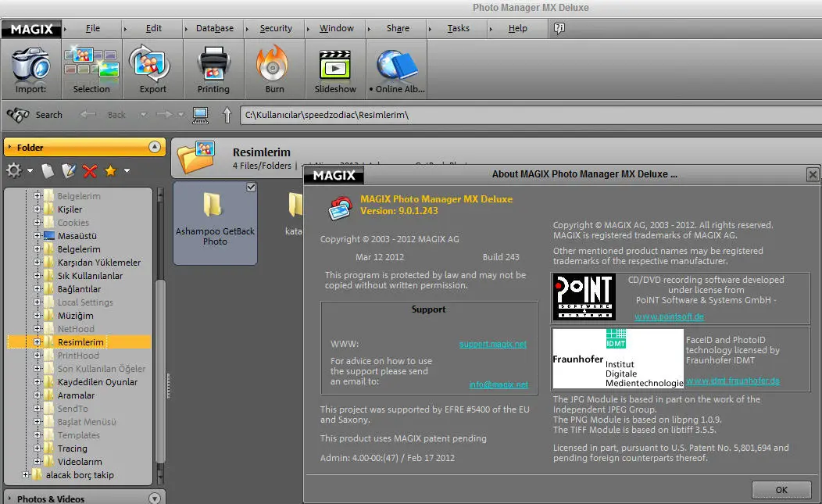Click the PoINT Software logo
Image resolution: width=822 pixels, height=504 pixels.
[584, 297]
